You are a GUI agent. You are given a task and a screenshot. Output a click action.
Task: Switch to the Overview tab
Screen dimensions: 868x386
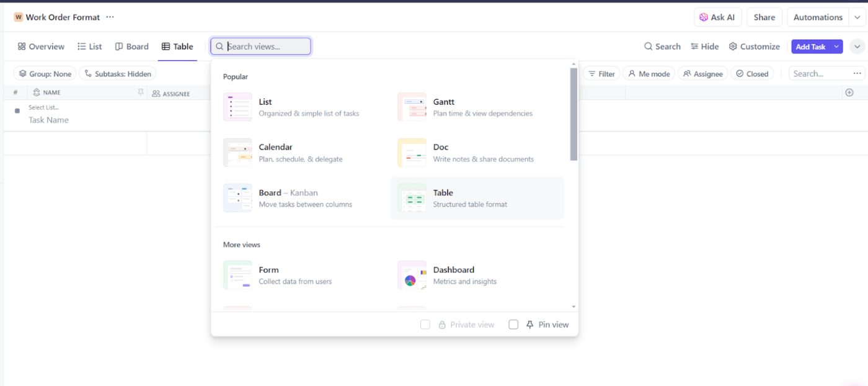pyautogui.click(x=41, y=47)
